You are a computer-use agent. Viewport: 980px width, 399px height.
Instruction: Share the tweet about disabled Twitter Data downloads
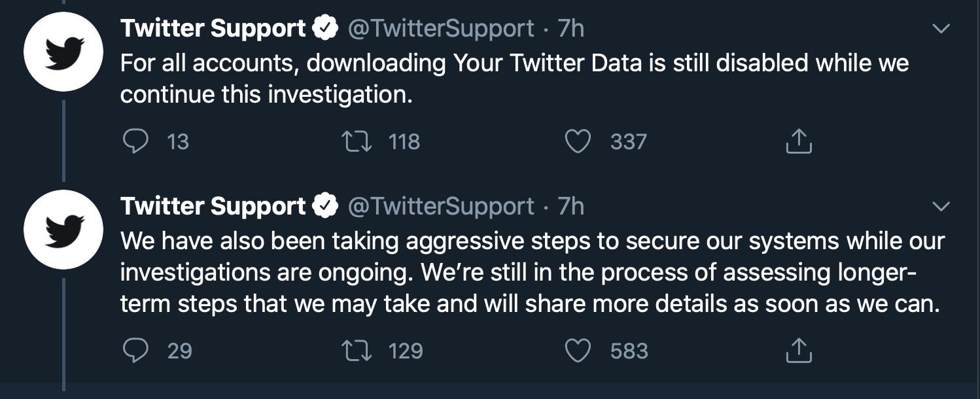click(x=798, y=142)
